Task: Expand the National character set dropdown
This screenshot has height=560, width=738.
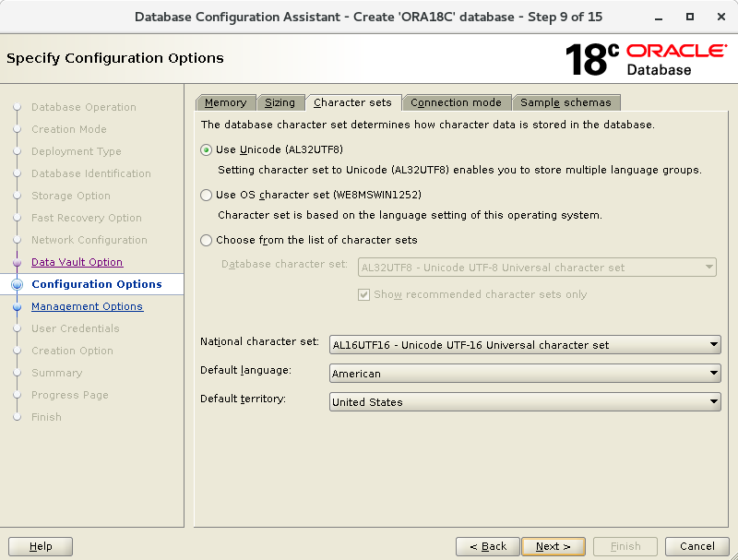Action: click(525, 345)
